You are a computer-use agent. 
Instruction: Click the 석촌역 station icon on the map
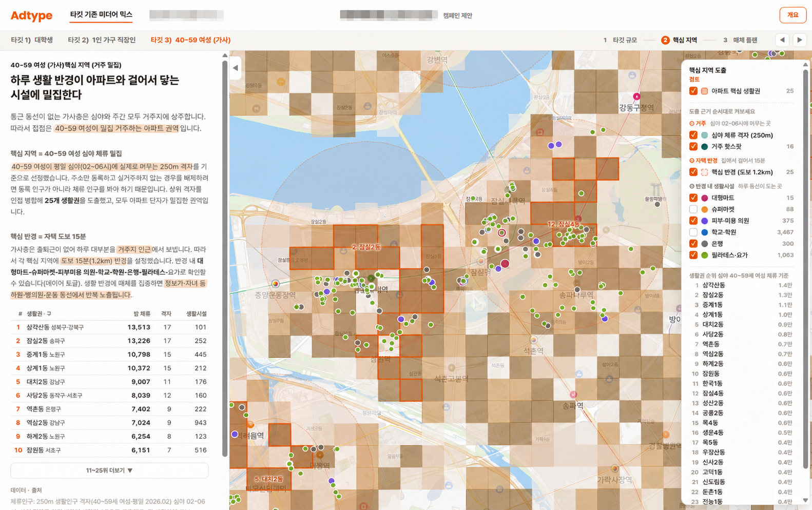click(x=533, y=340)
